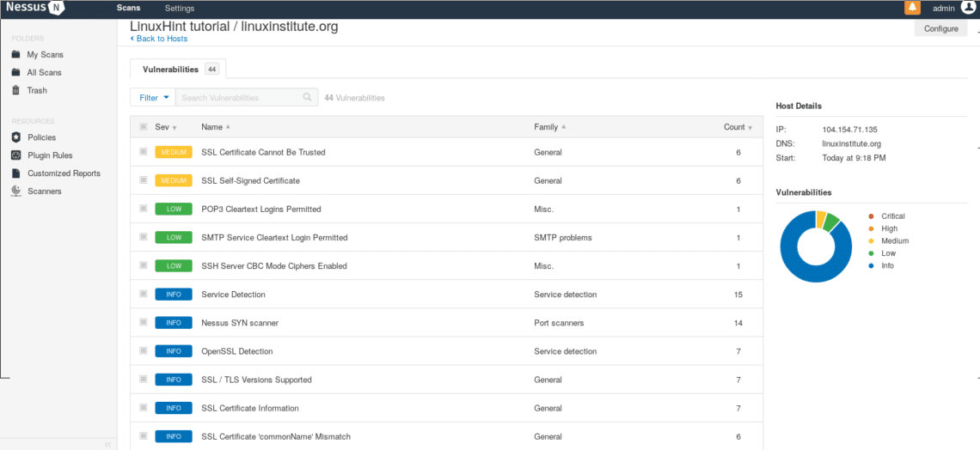Click the admin user avatar icon

968,8
